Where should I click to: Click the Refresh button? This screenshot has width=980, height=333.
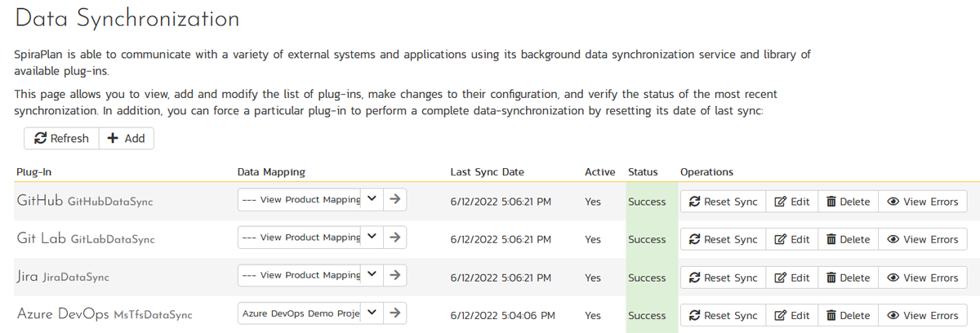tap(61, 138)
